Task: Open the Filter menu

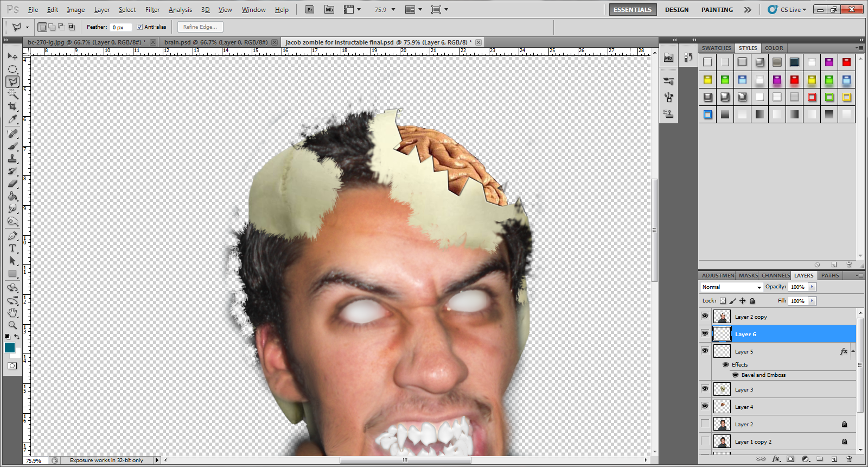Action: [152, 10]
